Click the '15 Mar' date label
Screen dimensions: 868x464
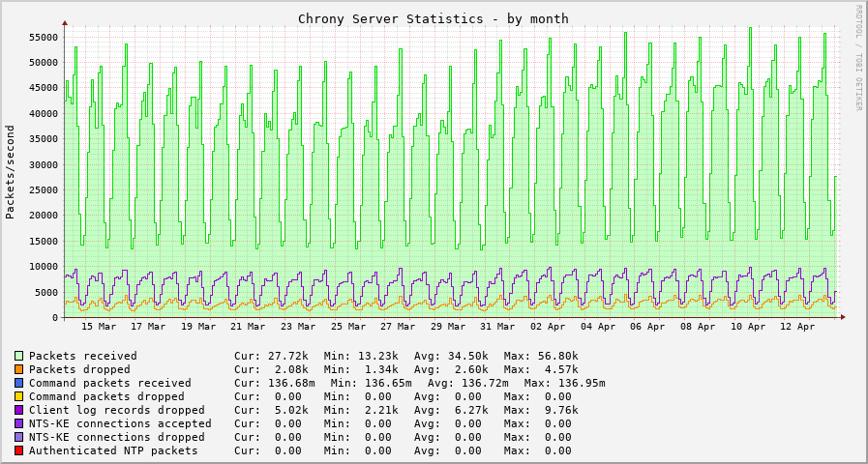pyautogui.click(x=99, y=327)
